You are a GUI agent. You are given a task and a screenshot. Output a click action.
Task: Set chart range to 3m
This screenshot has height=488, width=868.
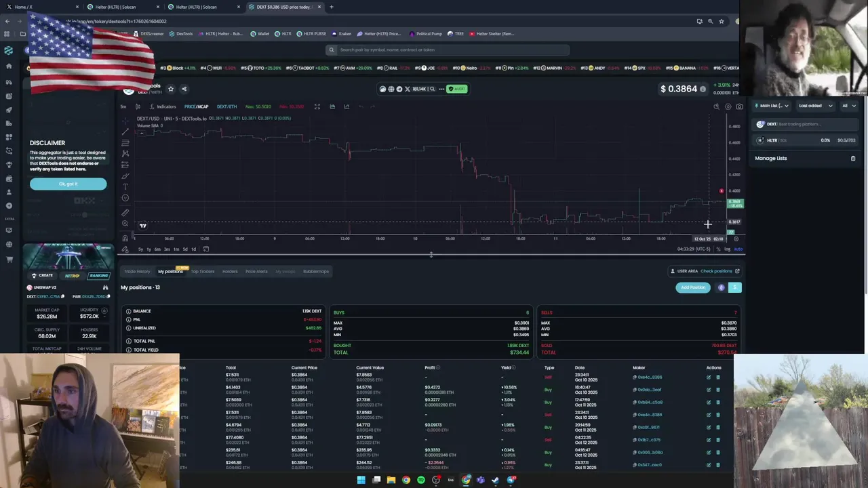[167, 249]
